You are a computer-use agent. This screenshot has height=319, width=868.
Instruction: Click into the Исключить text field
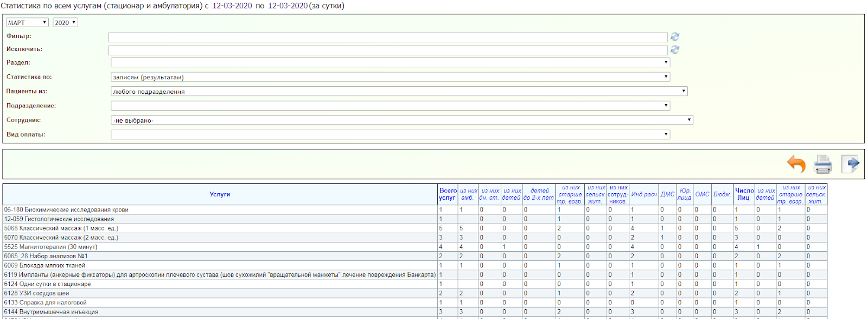click(387, 50)
